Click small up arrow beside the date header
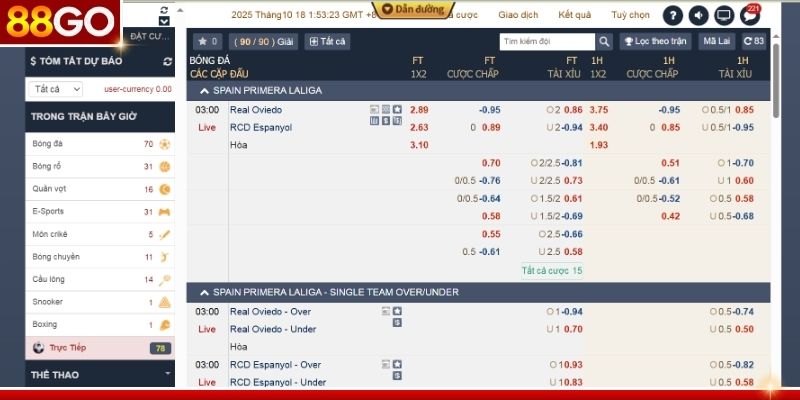 180,10
